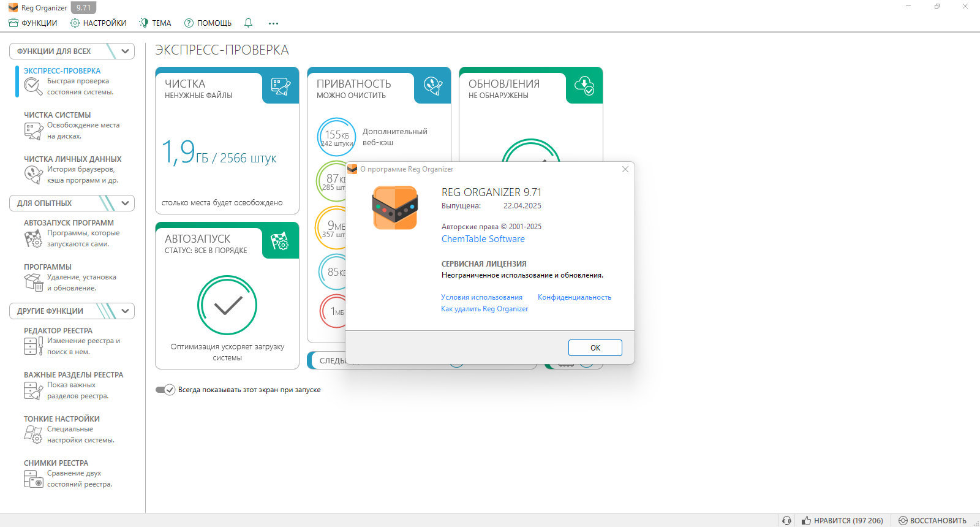Collapse the ФУНКЦИИ ДЛЯ ВСЕХ section
980x527 pixels.
126,51
